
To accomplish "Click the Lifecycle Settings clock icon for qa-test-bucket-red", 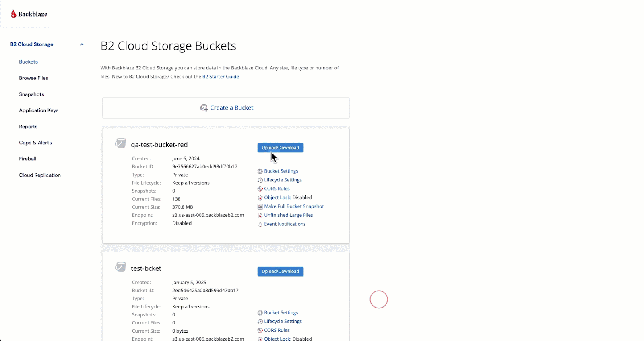I will tap(260, 180).
